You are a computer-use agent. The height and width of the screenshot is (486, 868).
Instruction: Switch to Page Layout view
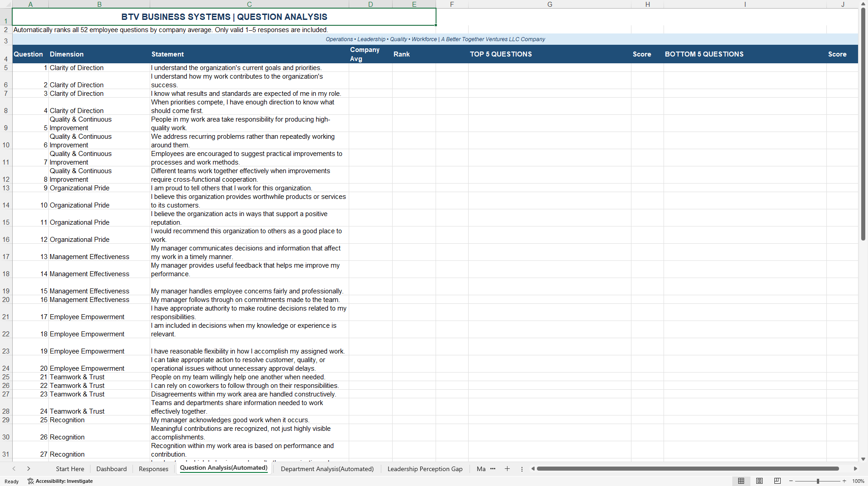click(x=759, y=481)
